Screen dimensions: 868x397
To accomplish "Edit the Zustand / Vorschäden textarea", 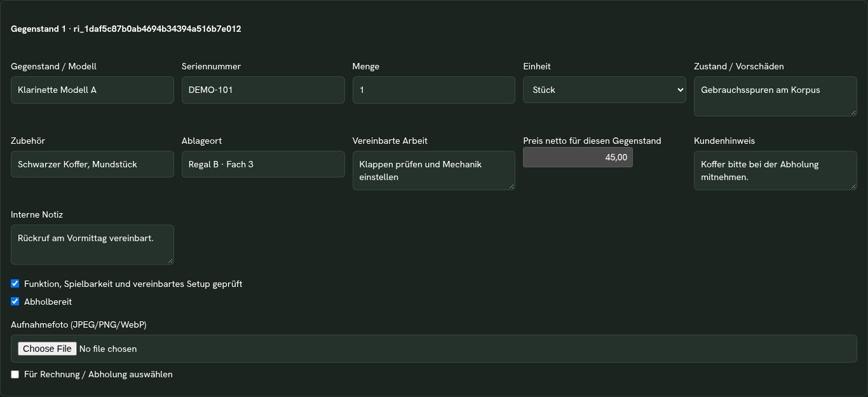I will coord(775,97).
